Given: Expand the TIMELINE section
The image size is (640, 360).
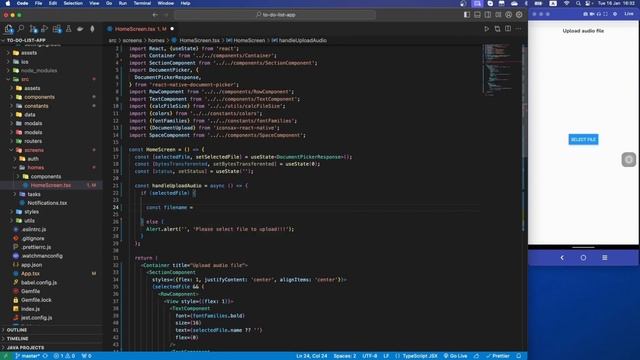Looking at the screenshot, I should coord(18,339).
